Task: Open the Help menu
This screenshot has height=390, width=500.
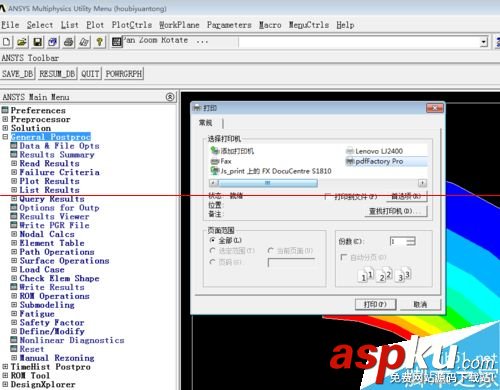Action: pos(345,25)
